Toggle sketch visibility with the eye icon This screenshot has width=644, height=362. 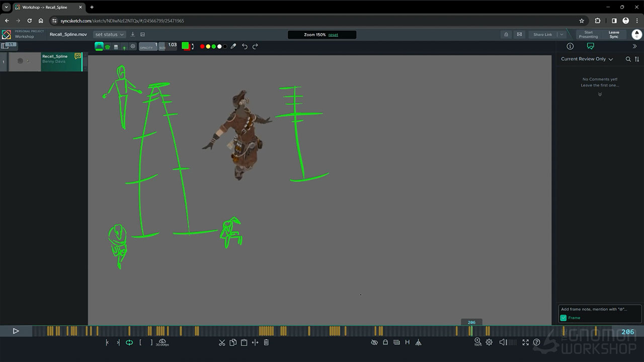(x=374, y=342)
